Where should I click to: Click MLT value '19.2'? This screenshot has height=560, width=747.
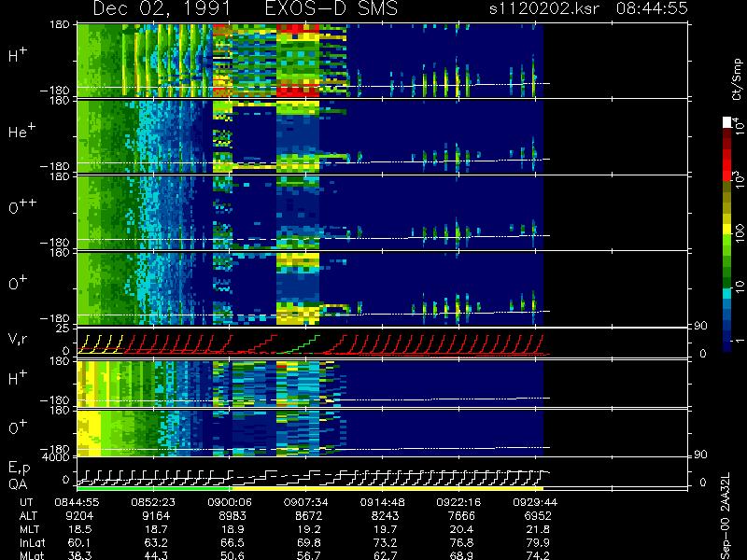(x=309, y=529)
